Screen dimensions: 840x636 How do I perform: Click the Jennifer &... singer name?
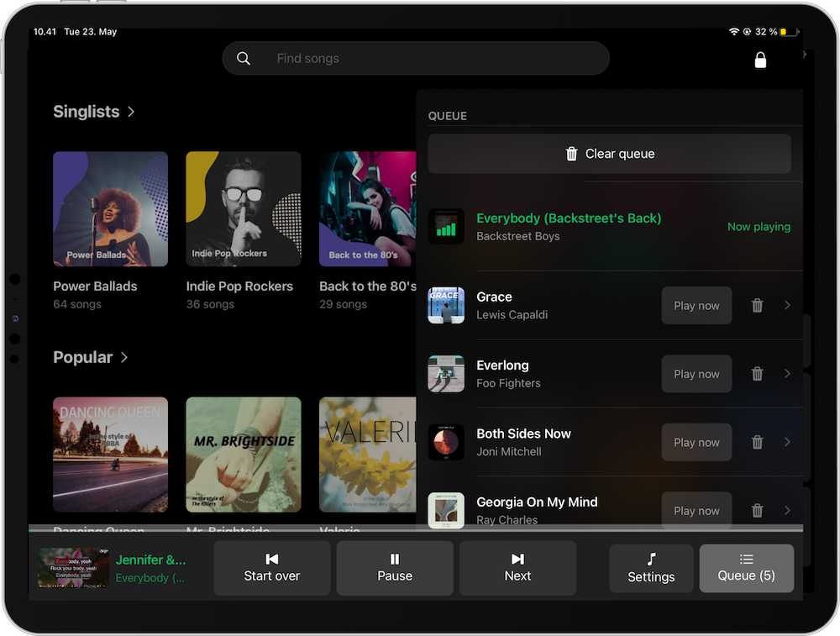tap(150, 560)
